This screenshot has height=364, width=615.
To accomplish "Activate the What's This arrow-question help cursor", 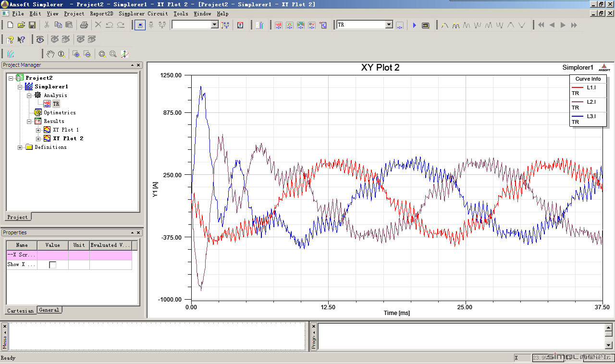I will [x=21, y=39].
